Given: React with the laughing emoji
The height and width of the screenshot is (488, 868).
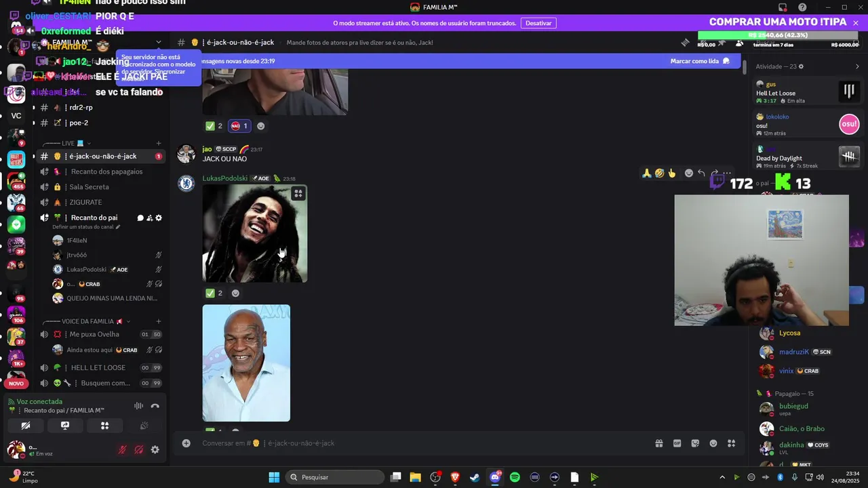Looking at the screenshot, I should click(659, 174).
